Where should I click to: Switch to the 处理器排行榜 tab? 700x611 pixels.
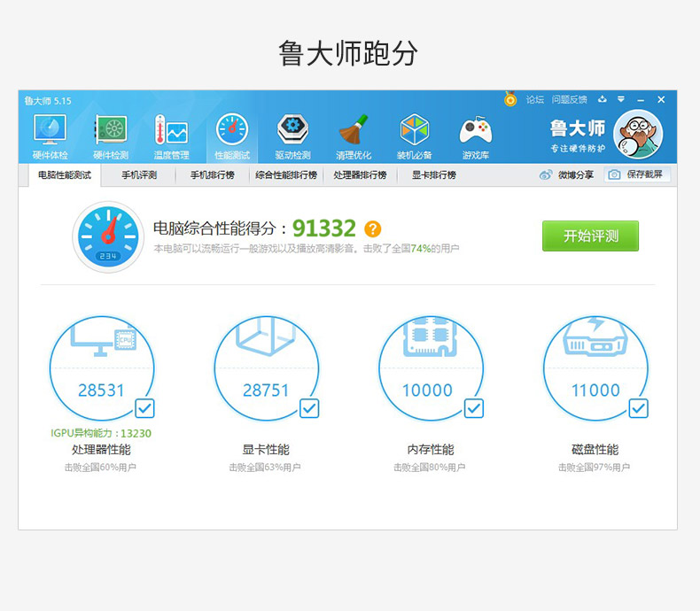(x=361, y=174)
